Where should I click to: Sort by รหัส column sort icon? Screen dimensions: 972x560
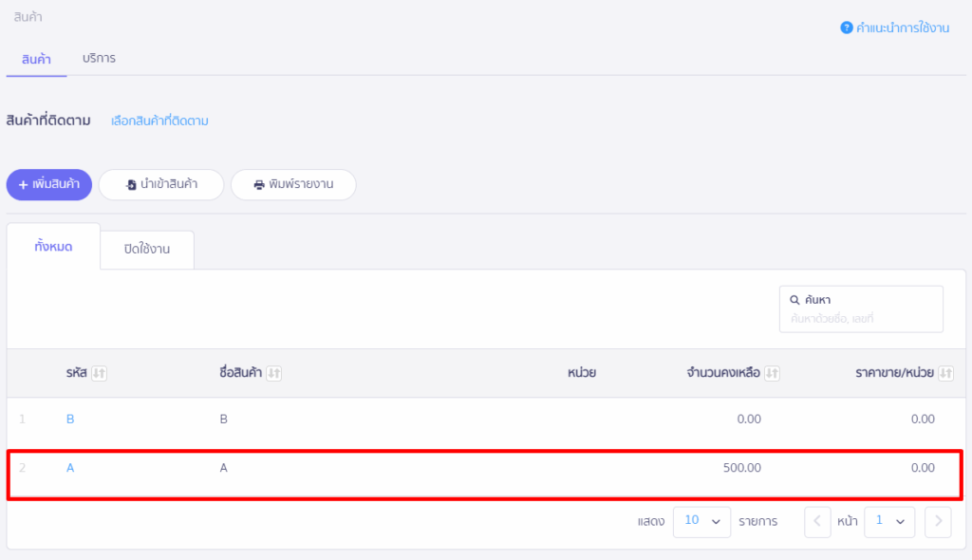(x=100, y=374)
